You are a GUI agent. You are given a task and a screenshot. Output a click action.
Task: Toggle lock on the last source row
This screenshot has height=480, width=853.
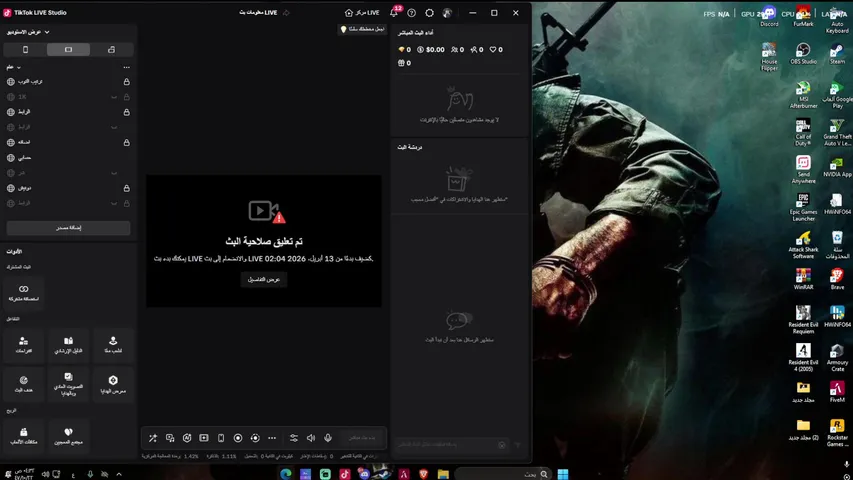coord(126,203)
